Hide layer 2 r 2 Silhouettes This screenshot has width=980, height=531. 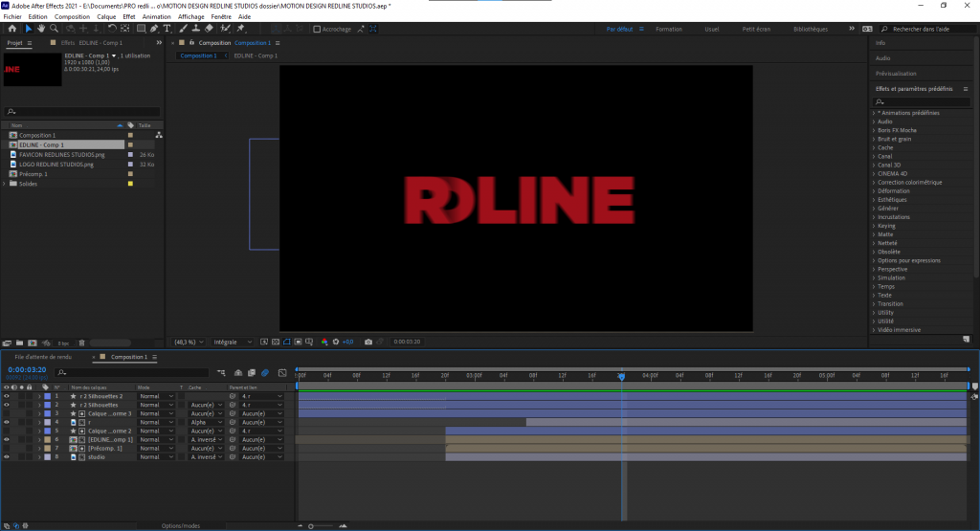pos(7,405)
